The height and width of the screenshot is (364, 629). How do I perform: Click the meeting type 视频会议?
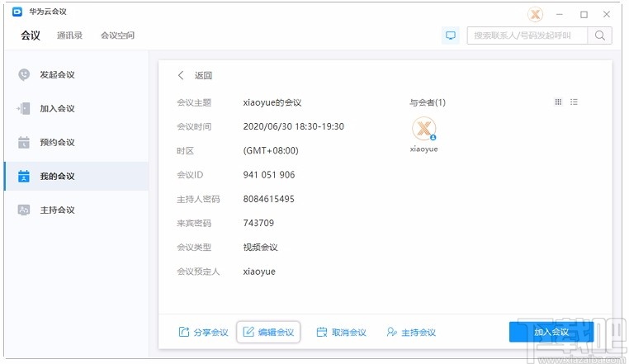click(260, 248)
